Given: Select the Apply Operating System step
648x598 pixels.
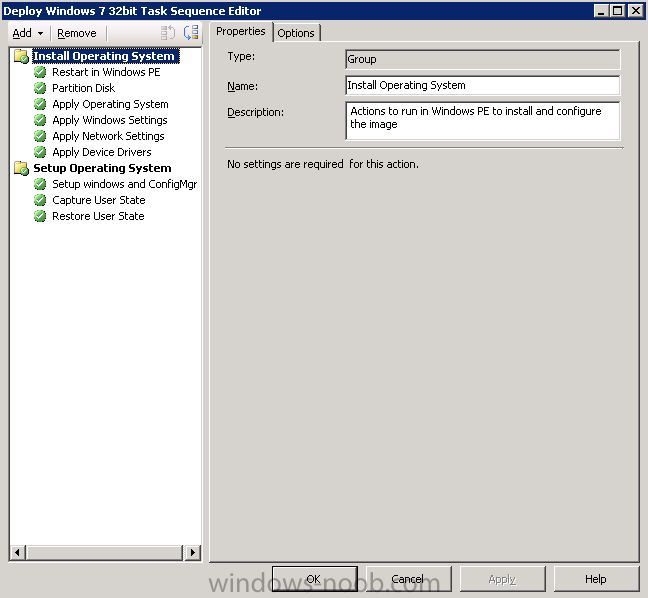Looking at the screenshot, I should point(110,104).
